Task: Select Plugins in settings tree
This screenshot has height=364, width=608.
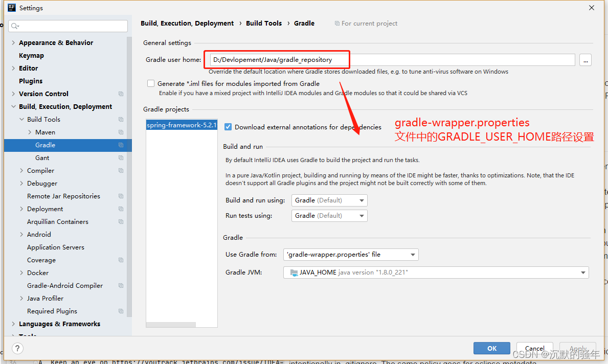Action: pyautogui.click(x=31, y=81)
